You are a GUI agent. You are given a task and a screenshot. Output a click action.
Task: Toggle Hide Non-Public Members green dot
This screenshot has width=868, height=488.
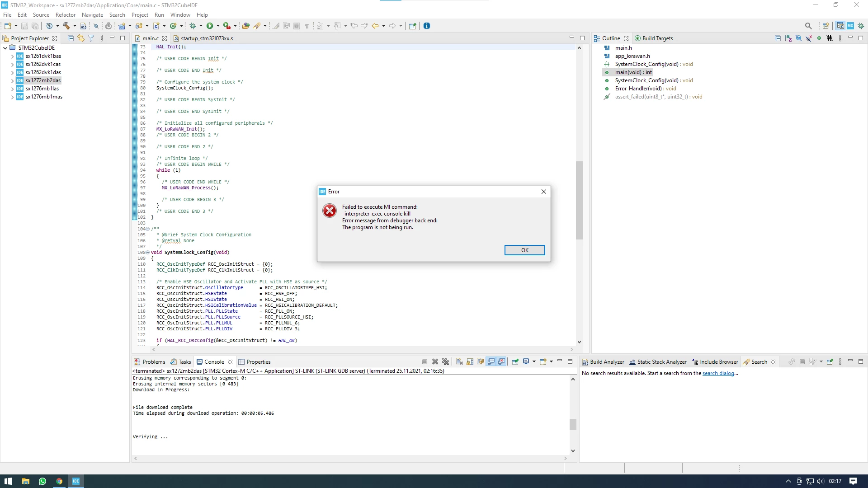click(819, 38)
